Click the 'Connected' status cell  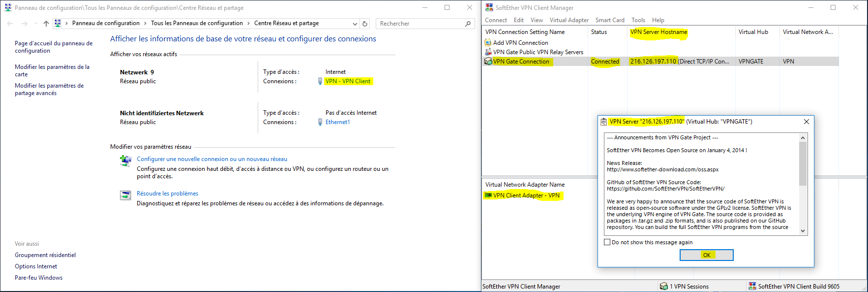click(x=605, y=62)
